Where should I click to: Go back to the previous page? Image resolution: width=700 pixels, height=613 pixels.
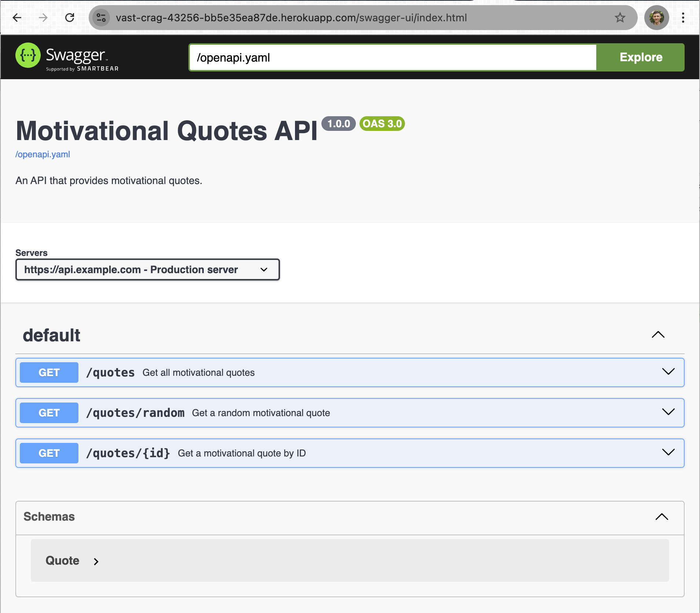17,18
